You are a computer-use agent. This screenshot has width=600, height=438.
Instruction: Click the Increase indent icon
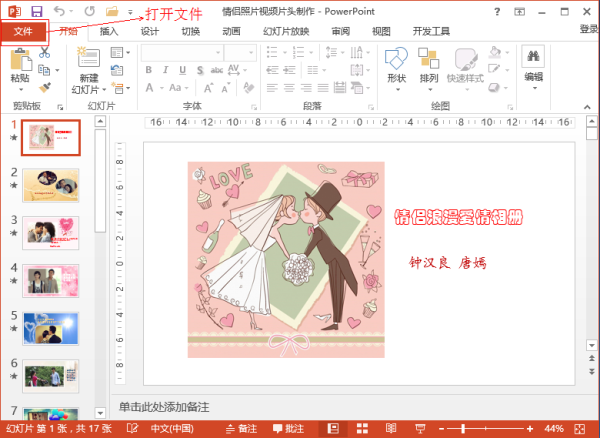[289, 70]
